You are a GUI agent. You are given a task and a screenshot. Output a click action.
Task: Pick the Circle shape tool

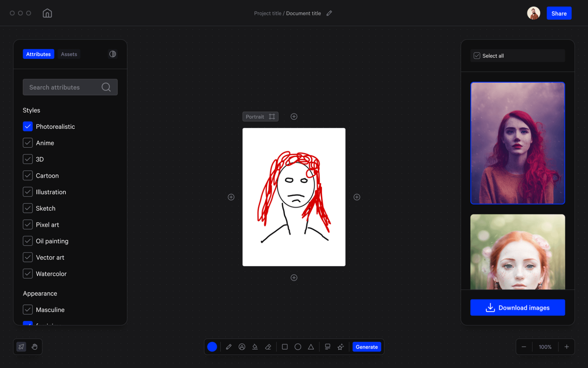298,347
